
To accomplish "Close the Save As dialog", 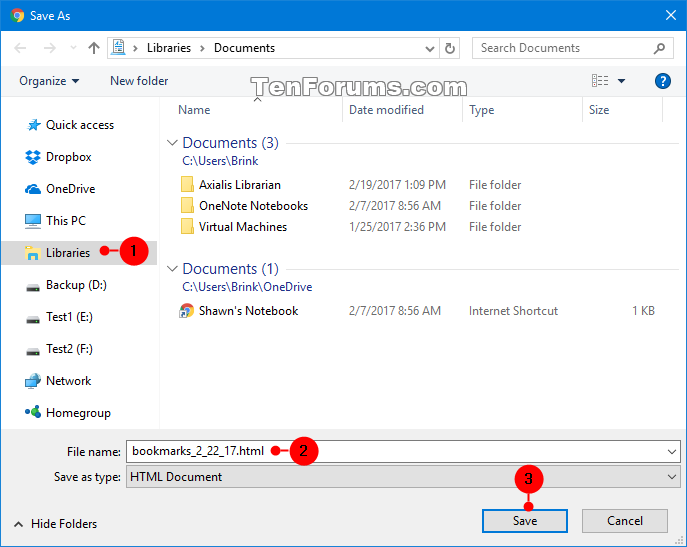I will (x=670, y=15).
